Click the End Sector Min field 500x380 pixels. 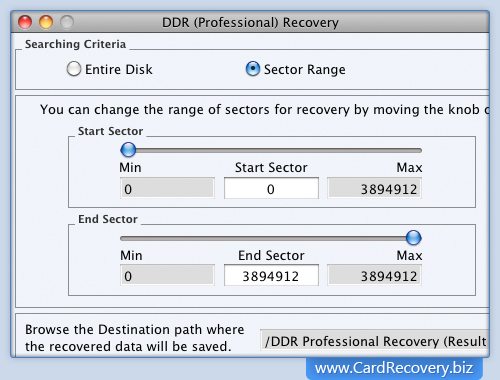tap(167, 275)
